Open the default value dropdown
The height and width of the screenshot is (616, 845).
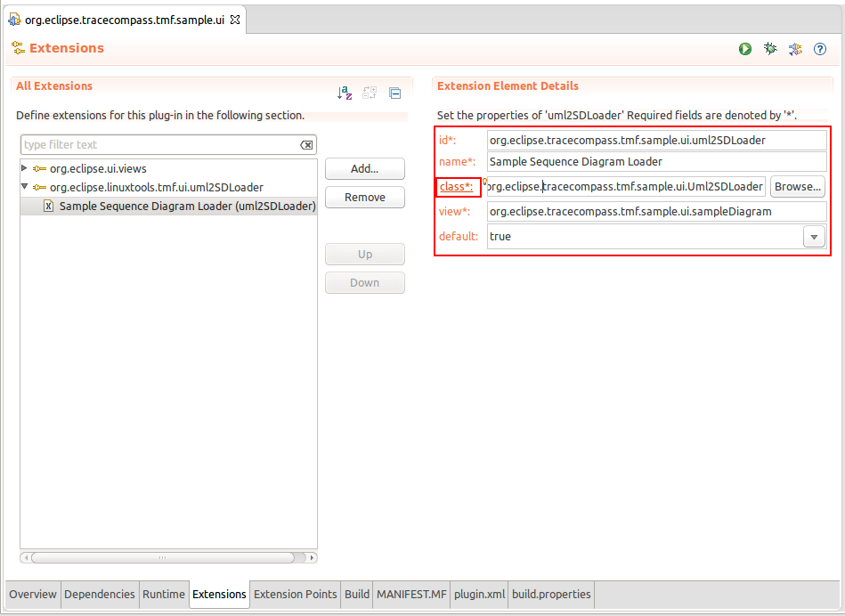coord(814,237)
